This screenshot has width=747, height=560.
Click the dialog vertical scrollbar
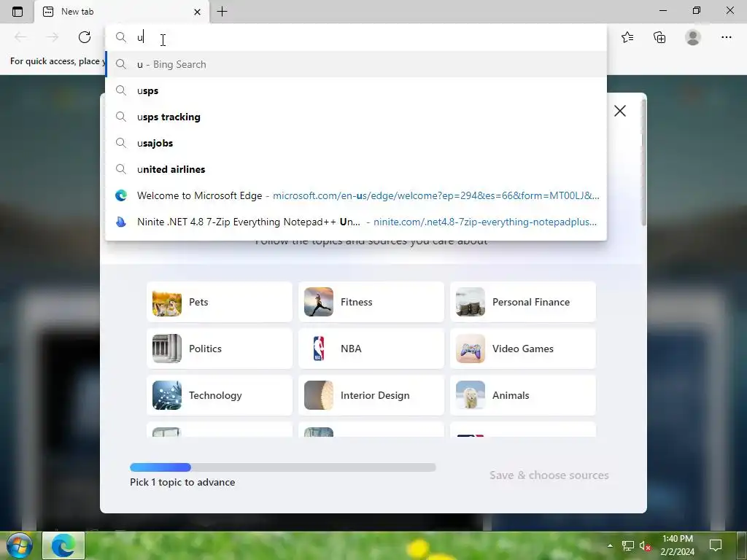pyautogui.click(x=643, y=162)
